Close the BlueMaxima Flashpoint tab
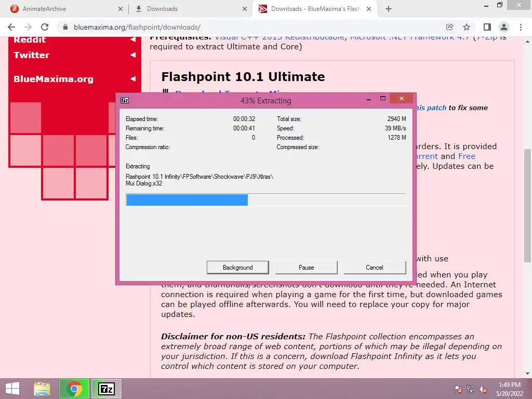The height and width of the screenshot is (399, 532). pos(369,9)
